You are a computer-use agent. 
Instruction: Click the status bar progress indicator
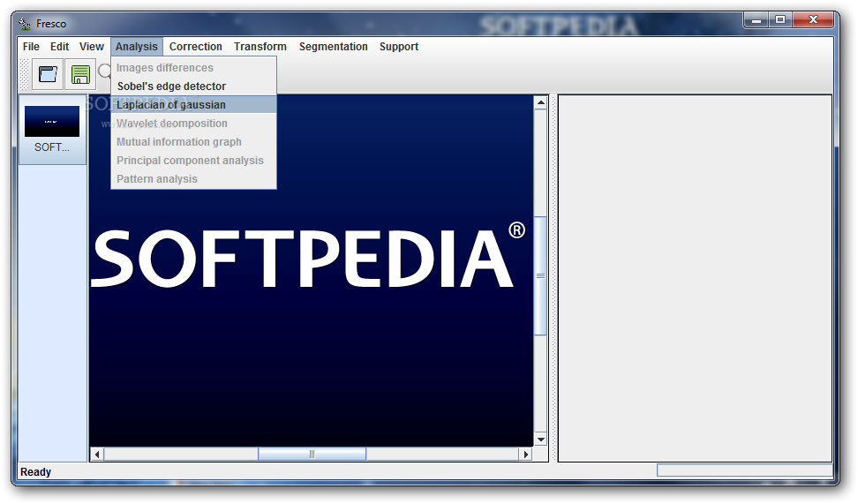744,470
